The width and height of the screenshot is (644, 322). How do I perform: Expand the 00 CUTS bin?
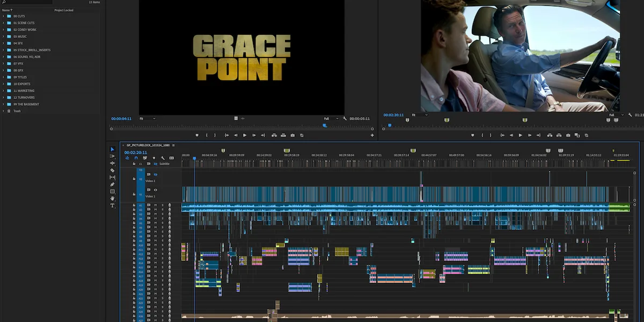tap(3, 16)
